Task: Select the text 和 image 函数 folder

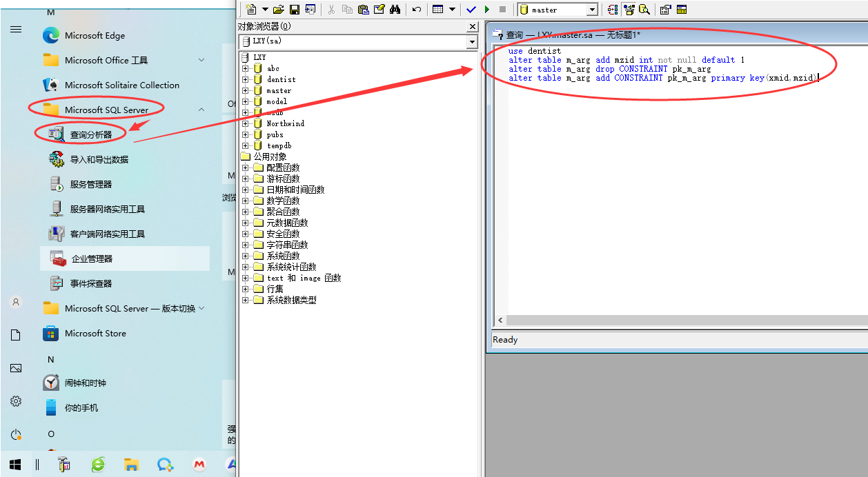Action: [x=304, y=278]
